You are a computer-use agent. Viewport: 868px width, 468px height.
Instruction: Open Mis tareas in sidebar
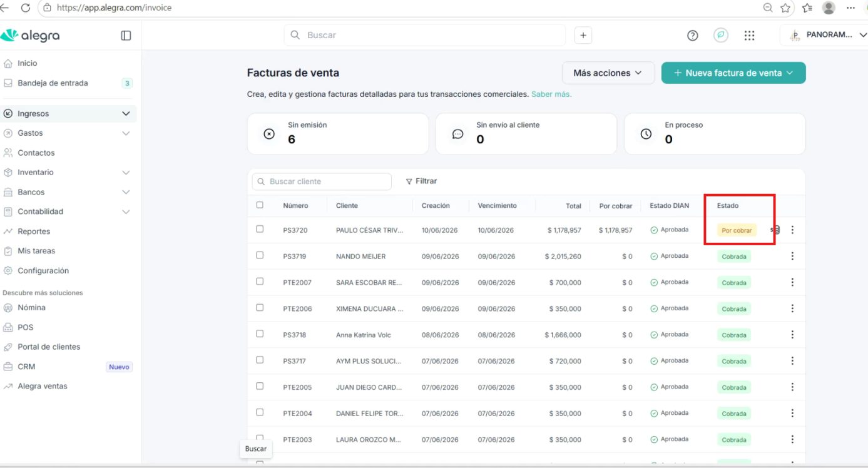tap(36, 251)
